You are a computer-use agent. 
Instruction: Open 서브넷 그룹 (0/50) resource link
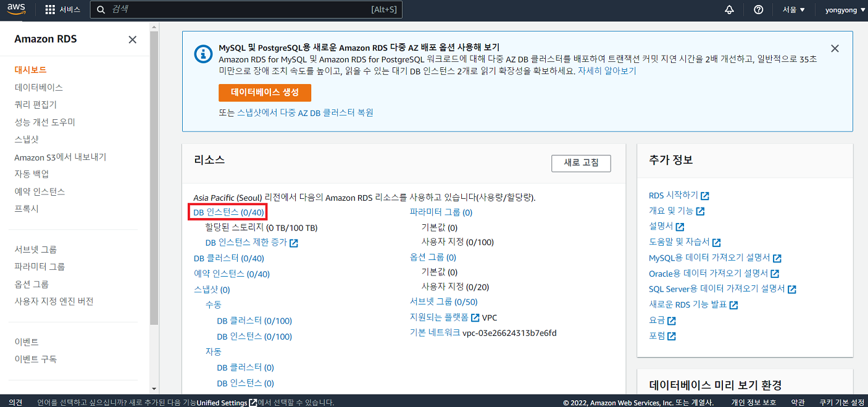click(x=443, y=302)
